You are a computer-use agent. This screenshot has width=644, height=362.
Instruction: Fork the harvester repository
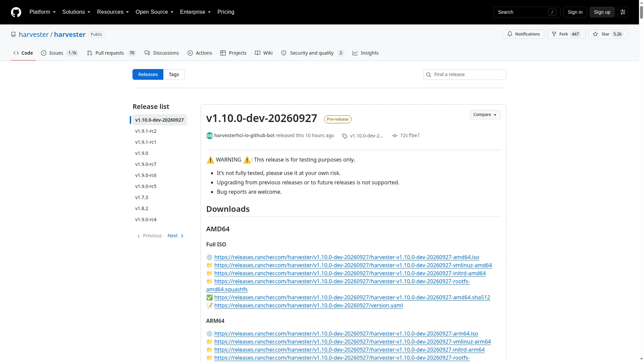point(566,34)
